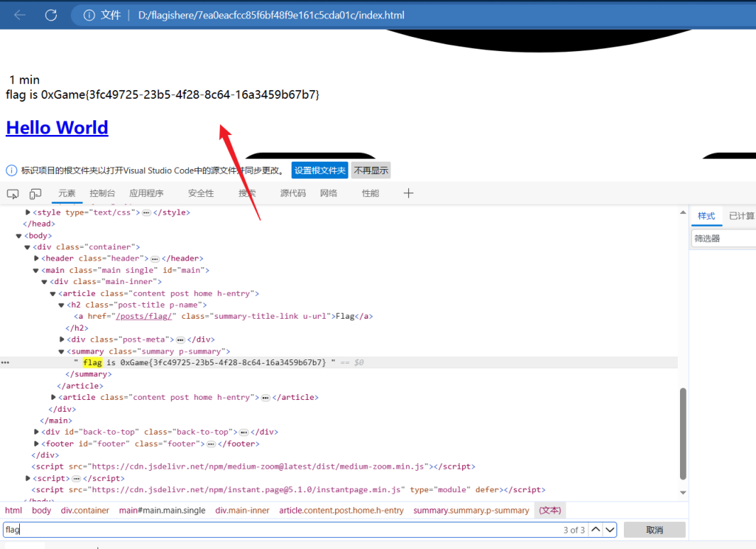Expand the second article's ellipsis badge
Viewport: 756px width, 549px height.
coord(266,398)
